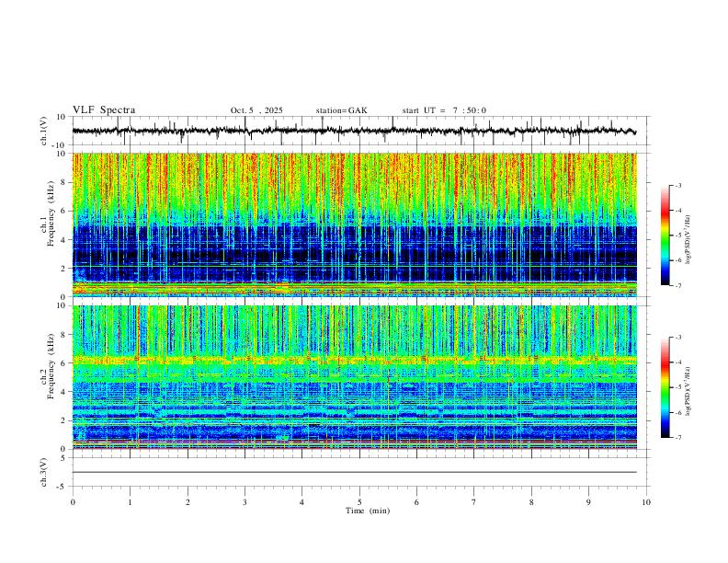The image size is (728, 563).
Task: Click the ch.1 spectrogram color bar
Action: click(x=665, y=236)
